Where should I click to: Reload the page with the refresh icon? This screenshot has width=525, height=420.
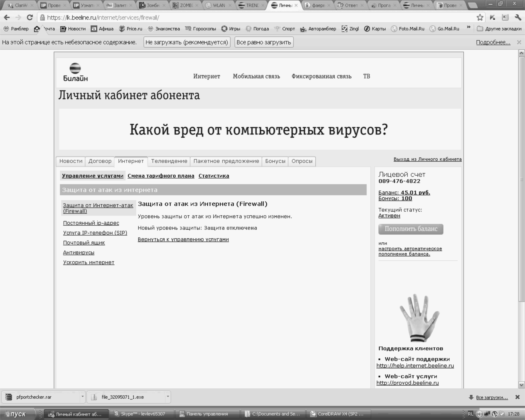[30, 17]
